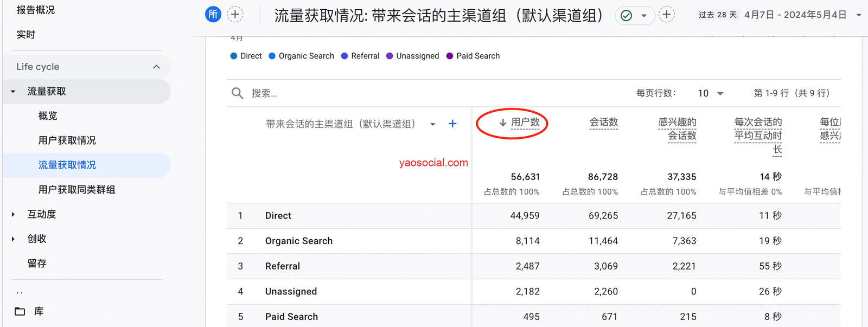Collapse the Life cycle section
Screen dimensions: 868x327
(156, 67)
